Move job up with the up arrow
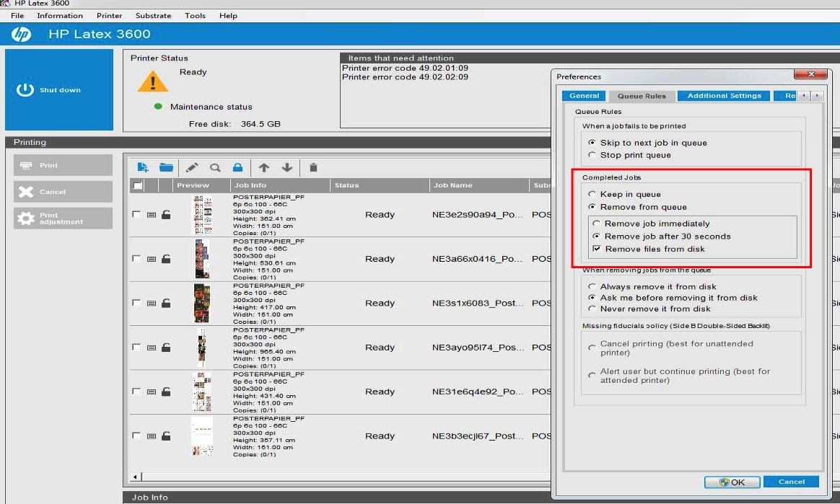Image resolution: width=840 pixels, height=504 pixels. tap(263, 167)
